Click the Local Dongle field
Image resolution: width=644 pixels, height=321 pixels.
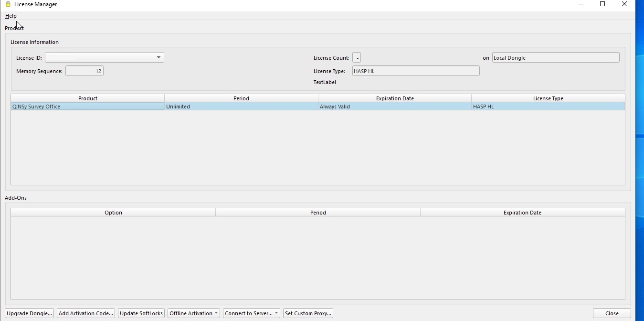[x=555, y=58]
